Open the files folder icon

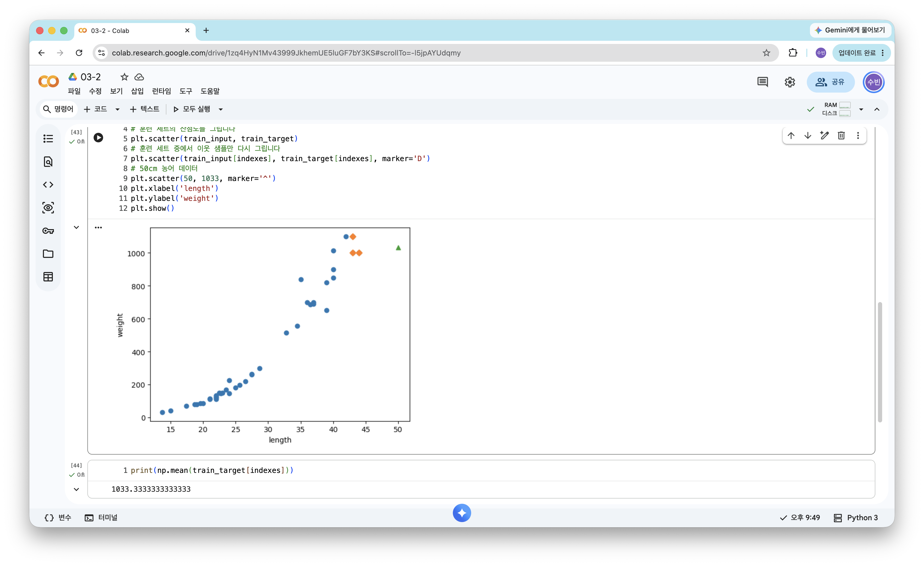click(48, 254)
